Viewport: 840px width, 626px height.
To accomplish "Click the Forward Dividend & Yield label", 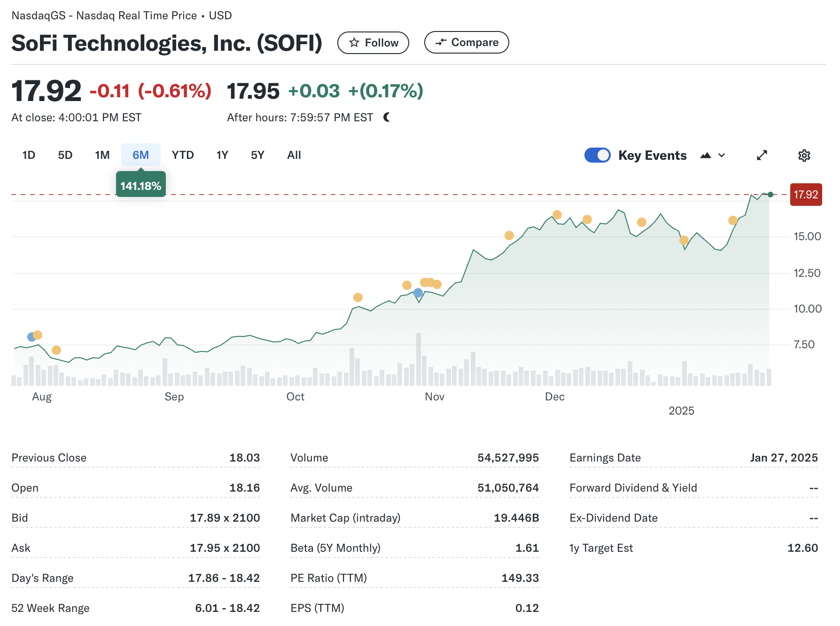I will click(x=633, y=488).
